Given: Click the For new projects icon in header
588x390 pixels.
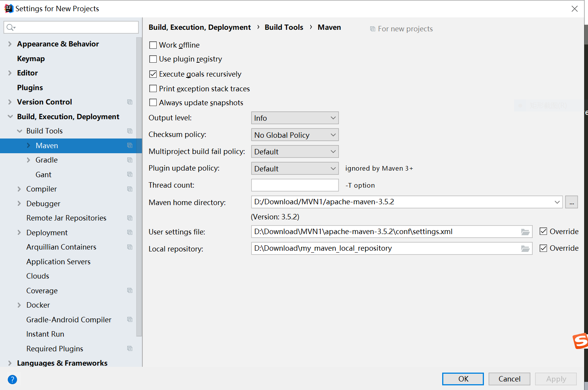Looking at the screenshot, I should click(373, 29).
